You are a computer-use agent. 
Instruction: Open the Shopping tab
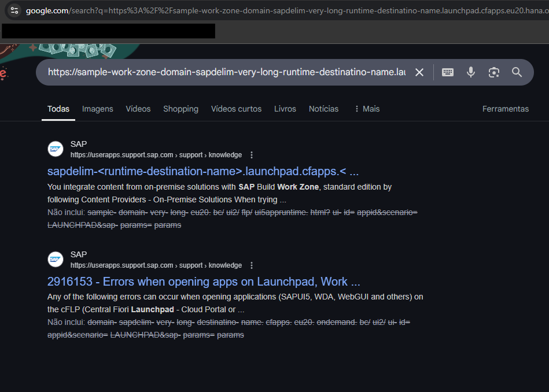(x=180, y=109)
